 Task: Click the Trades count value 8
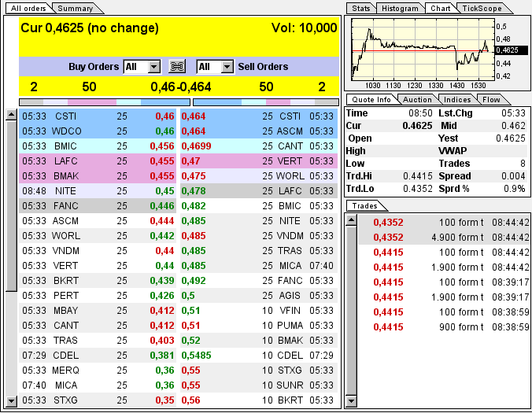click(x=523, y=164)
